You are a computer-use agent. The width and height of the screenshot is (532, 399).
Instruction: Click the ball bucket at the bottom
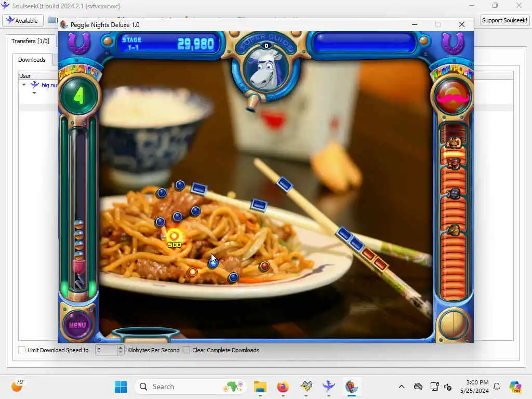click(x=146, y=334)
